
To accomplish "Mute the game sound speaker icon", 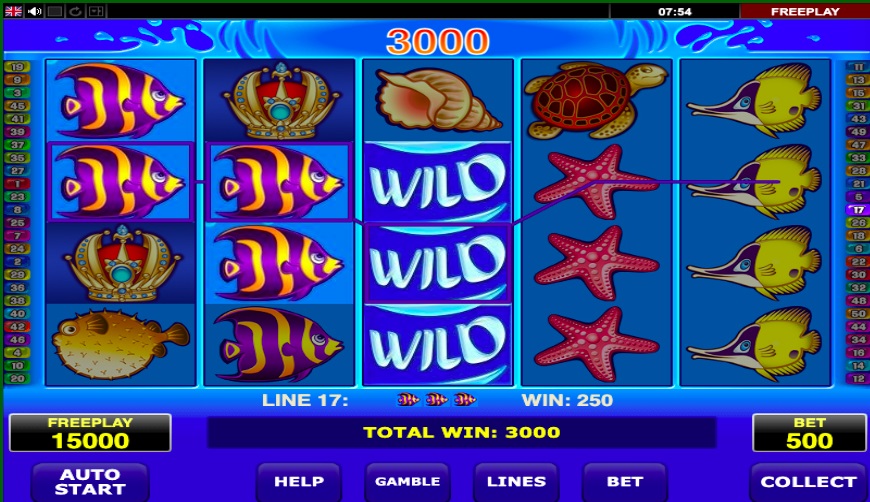I will pos(34,11).
